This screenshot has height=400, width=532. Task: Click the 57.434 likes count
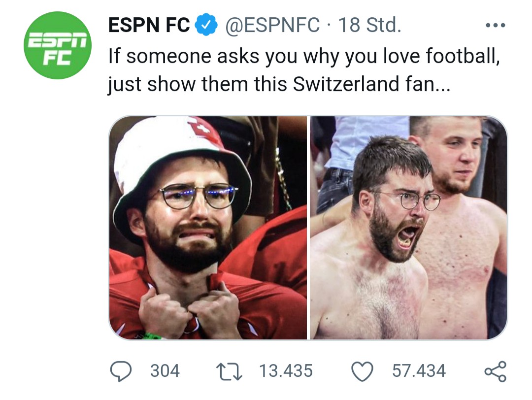pyautogui.click(x=419, y=371)
